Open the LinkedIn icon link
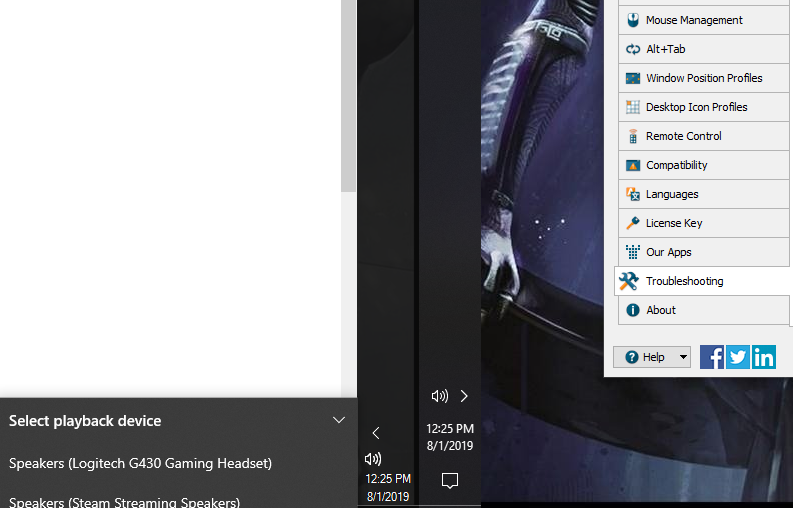Image resolution: width=793 pixels, height=508 pixels. point(764,357)
